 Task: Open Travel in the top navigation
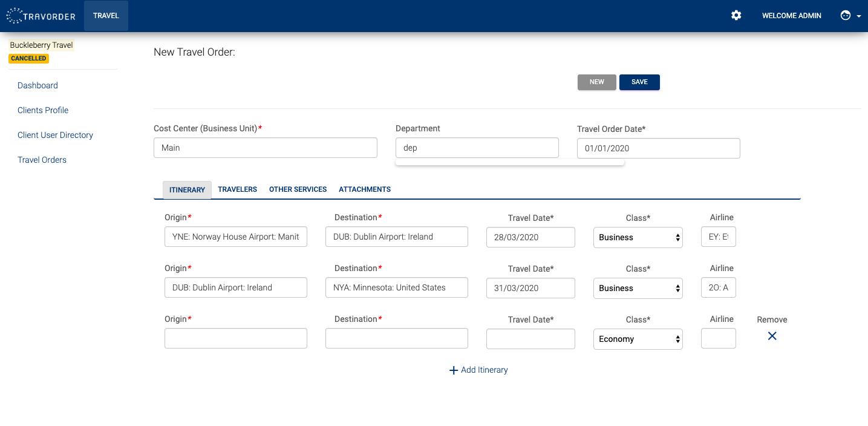pyautogui.click(x=106, y=16)
